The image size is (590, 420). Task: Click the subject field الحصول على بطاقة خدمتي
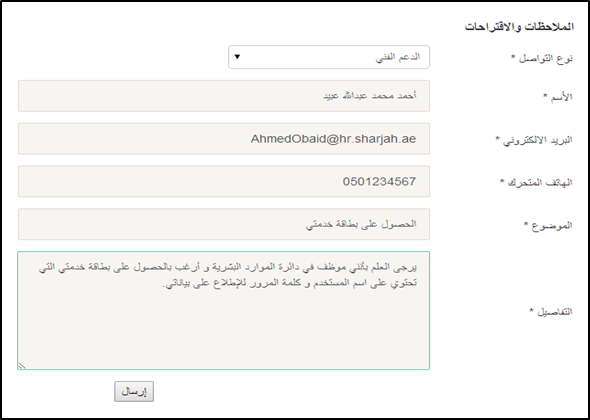(x=224, y=224)
